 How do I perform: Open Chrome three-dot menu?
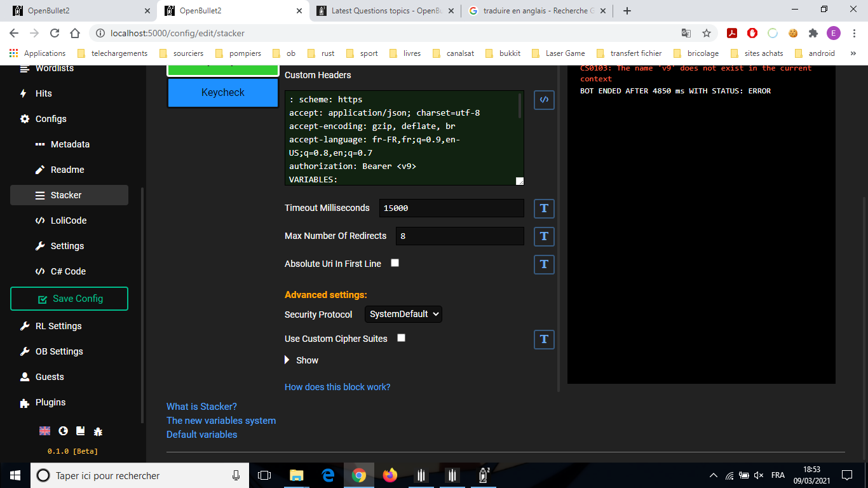(853, 33)
